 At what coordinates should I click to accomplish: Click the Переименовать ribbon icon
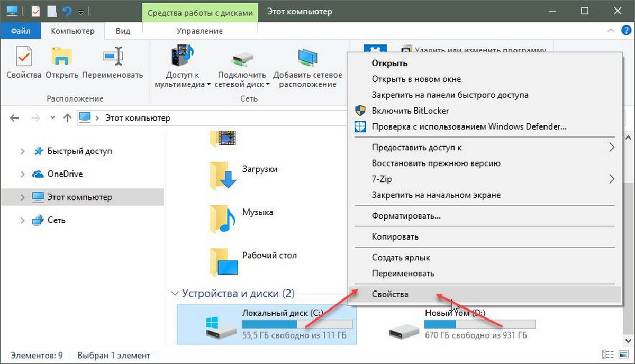coord(113,56)
